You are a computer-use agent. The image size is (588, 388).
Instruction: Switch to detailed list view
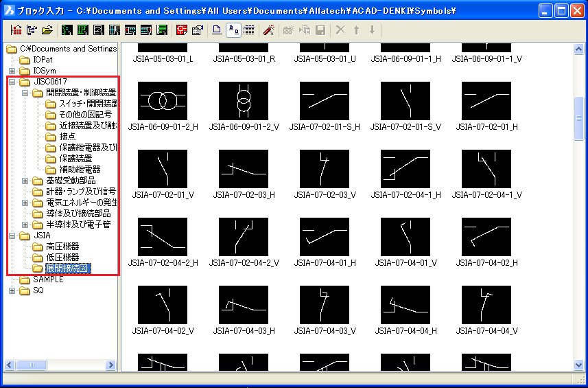pos(249,30)
